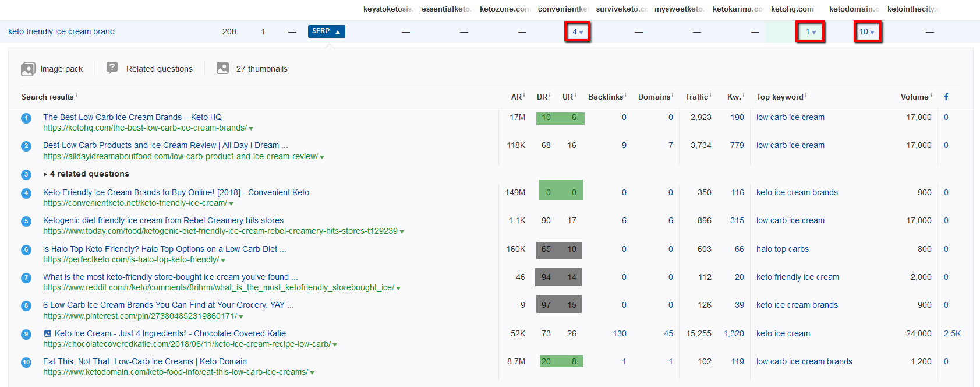This screenshot has height=387, width=980.
Task: Expand 4 related questions row
Action: pyautogui.click(x=86, y=174)
